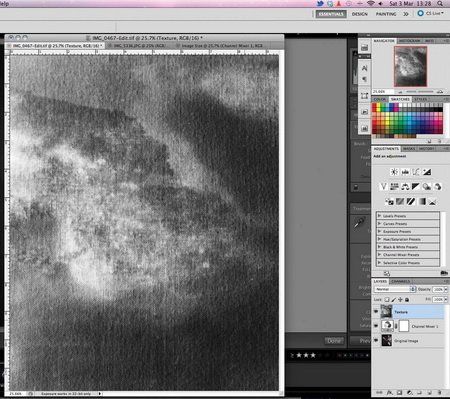The width and height of the screenshot is (450, 399).
Task: Switch to the Histogram tab
Action: (409, 41)
